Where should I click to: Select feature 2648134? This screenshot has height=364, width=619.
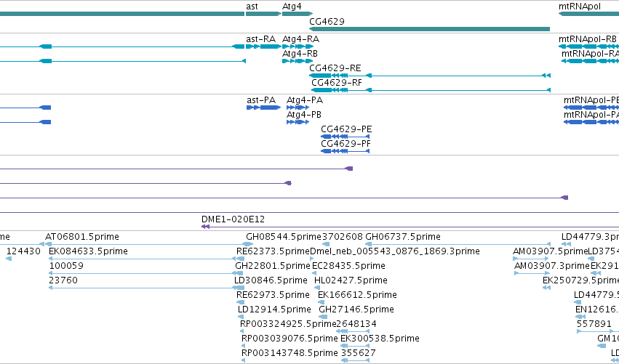(353, 332)
